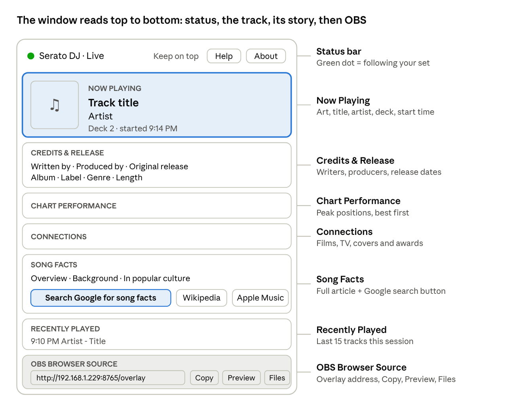Click the music note album art placeholder
The width and height of the screenshot is (532, 416).
point(55,105)
